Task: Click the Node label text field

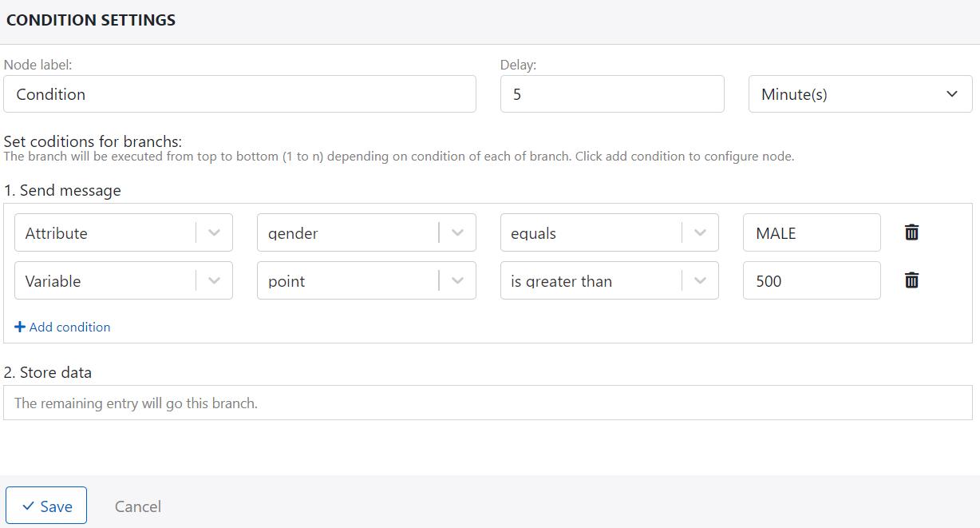Action: tap(239, 94)
